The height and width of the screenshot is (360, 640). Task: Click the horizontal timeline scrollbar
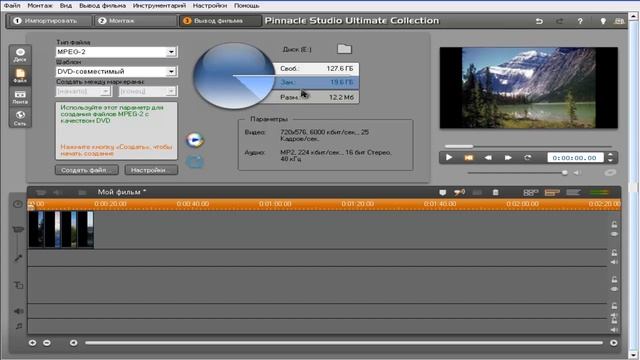[x=344, y=343]
